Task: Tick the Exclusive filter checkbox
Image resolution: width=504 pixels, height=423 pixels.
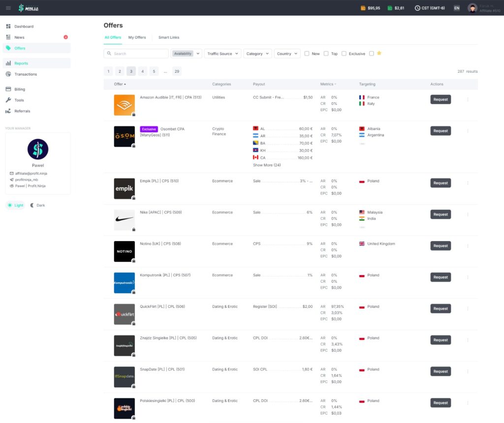Action: tap(344, 54)
